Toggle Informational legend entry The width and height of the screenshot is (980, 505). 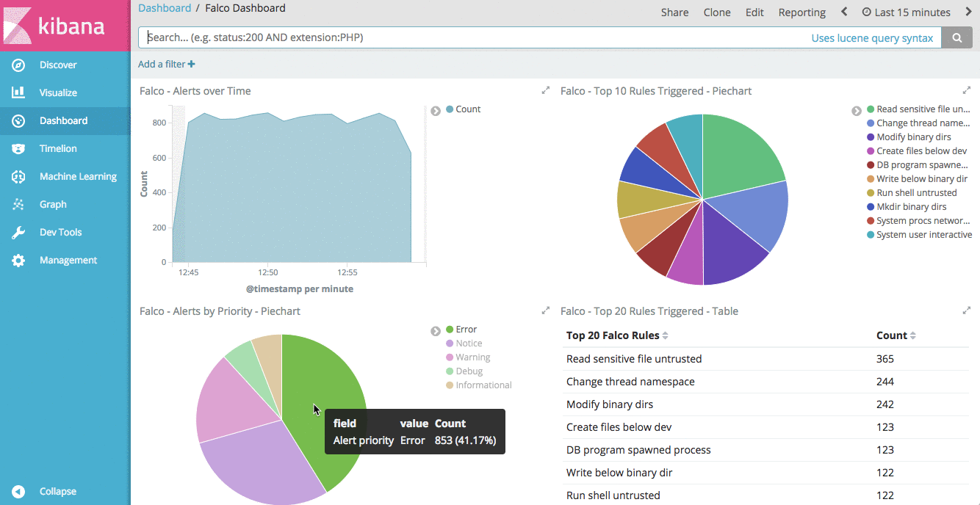[479, 385]
